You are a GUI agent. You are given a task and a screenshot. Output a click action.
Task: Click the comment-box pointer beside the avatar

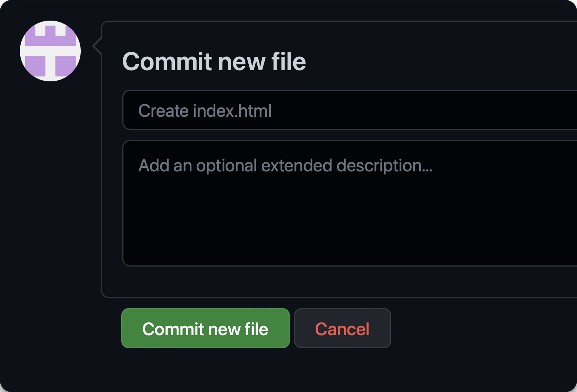97,46
